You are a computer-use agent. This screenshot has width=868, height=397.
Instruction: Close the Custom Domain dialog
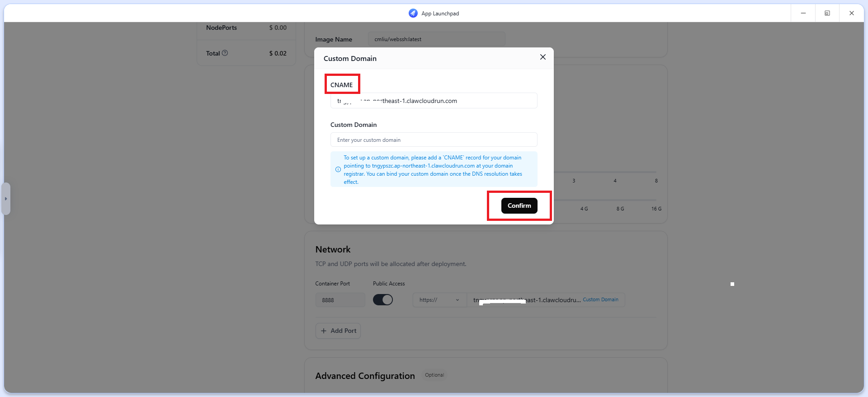coord(542,57)
